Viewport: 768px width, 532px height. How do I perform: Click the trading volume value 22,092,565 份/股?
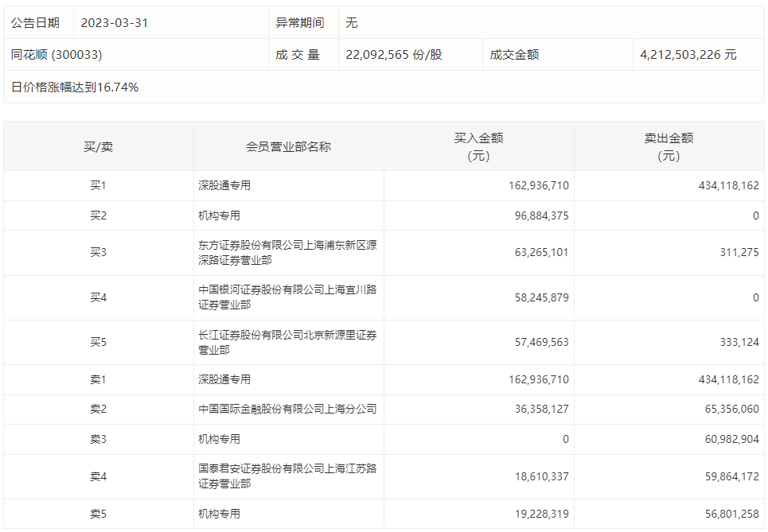coord(394,55)
